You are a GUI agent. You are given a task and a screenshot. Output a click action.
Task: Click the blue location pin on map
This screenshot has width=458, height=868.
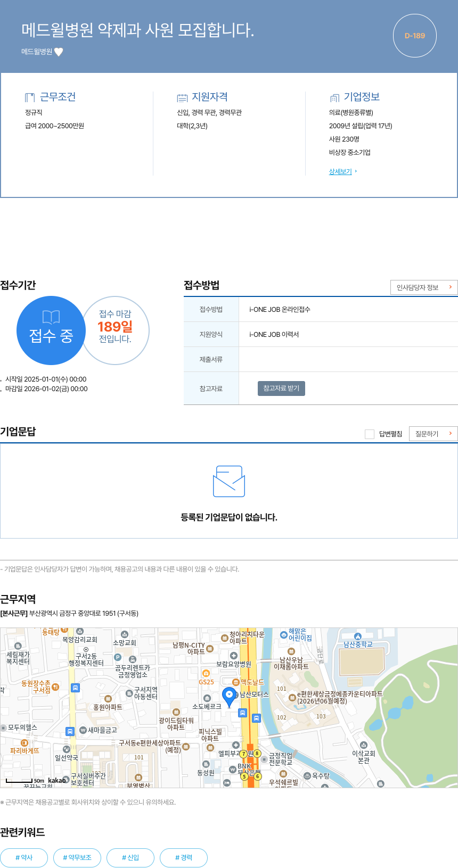click(229, 697)
